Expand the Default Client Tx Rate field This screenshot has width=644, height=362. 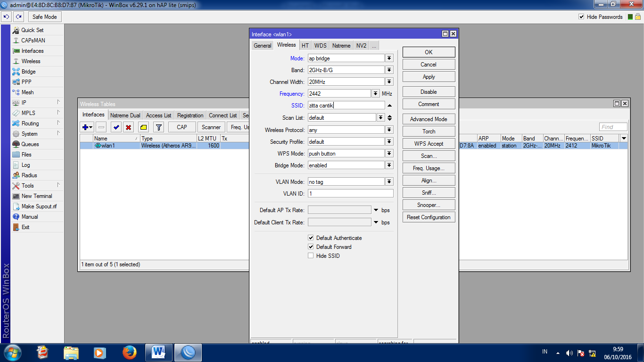click(x=376, y=222)
